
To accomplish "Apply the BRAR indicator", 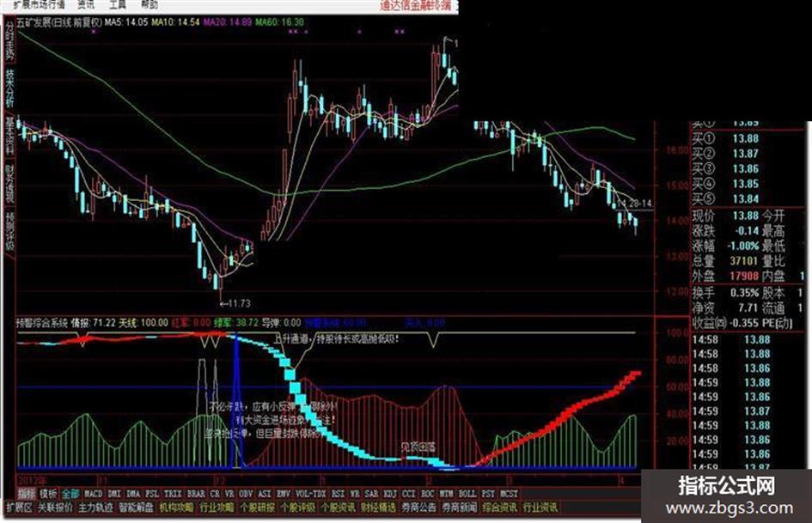I will tap(196, 494).
